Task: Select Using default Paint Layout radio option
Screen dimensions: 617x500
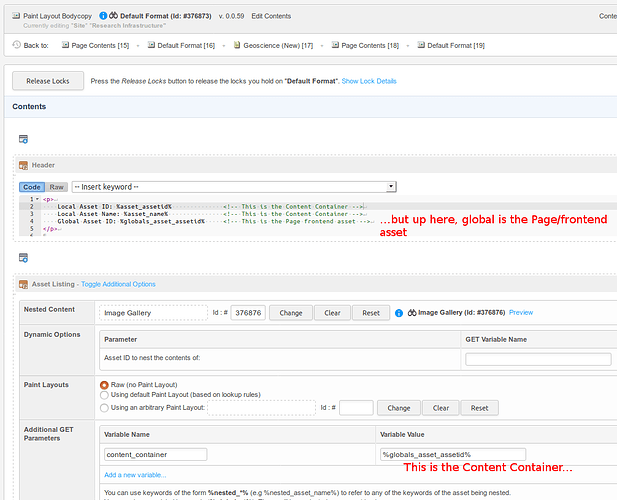Action: point(104,396)
